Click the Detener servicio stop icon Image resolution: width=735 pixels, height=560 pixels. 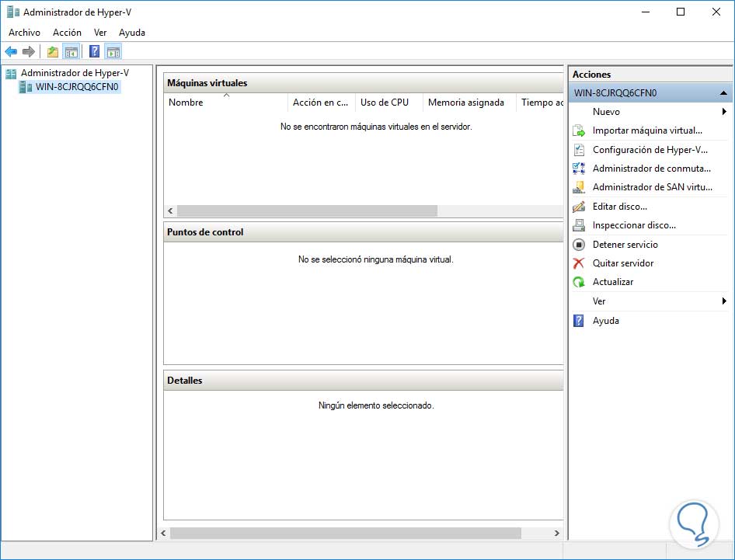pyautogui.click(x=579, y=245)
